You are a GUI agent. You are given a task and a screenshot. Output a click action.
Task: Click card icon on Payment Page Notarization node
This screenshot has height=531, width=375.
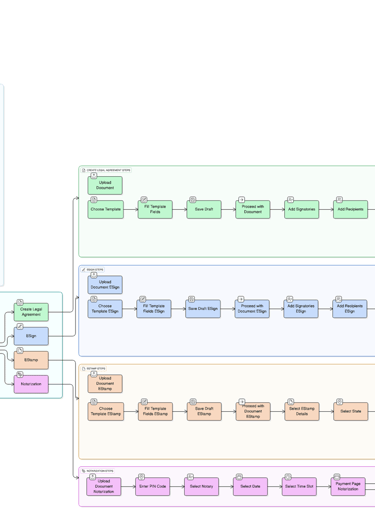tap(337, 477)
